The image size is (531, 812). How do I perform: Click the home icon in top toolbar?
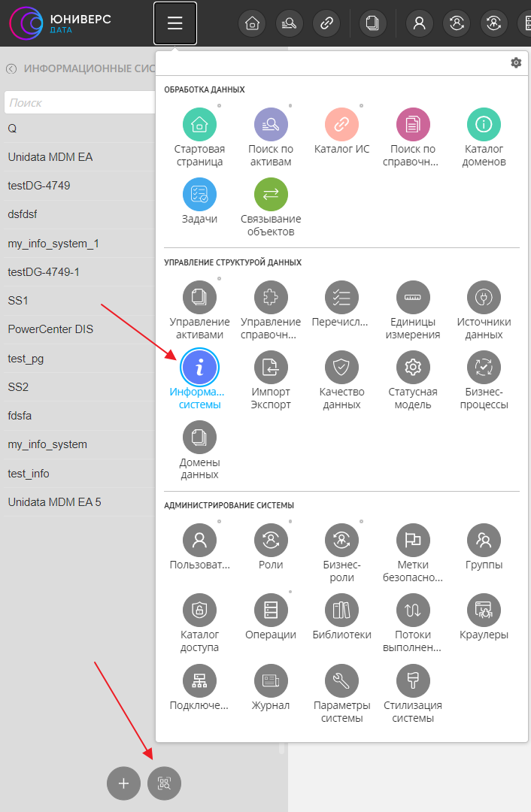point(252,23)
